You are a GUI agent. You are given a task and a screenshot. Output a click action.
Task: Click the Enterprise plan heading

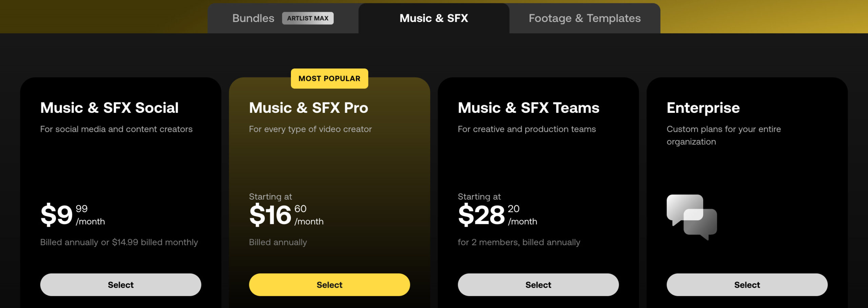[703, 108]
